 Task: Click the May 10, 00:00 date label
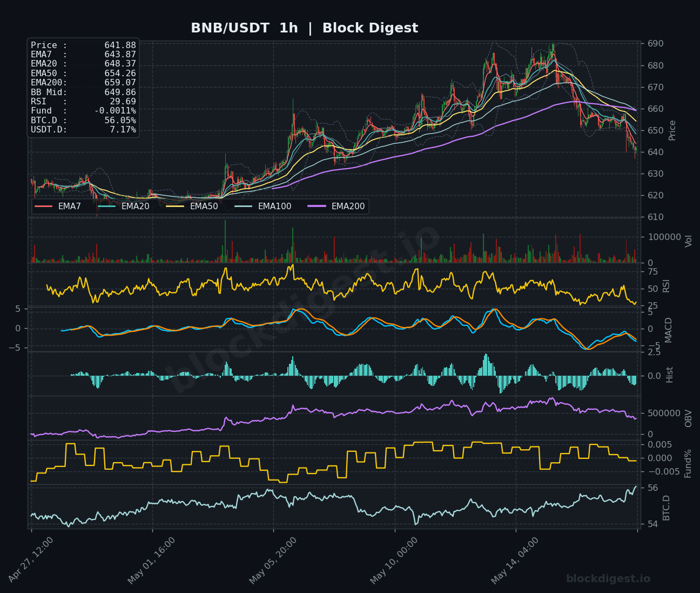tap(394, 560)
